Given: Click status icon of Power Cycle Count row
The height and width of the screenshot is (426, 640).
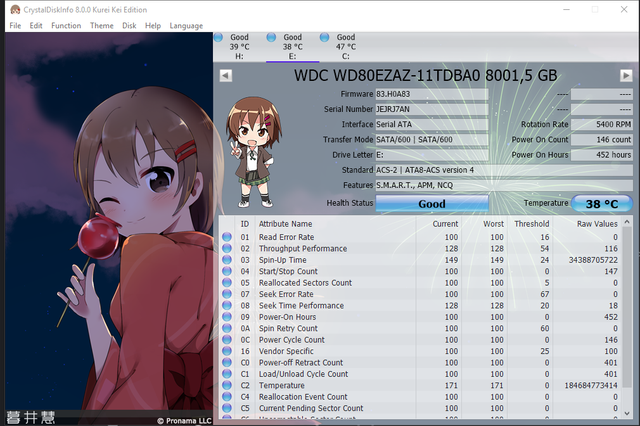Looking at the screenshot, I should [227, 340].
